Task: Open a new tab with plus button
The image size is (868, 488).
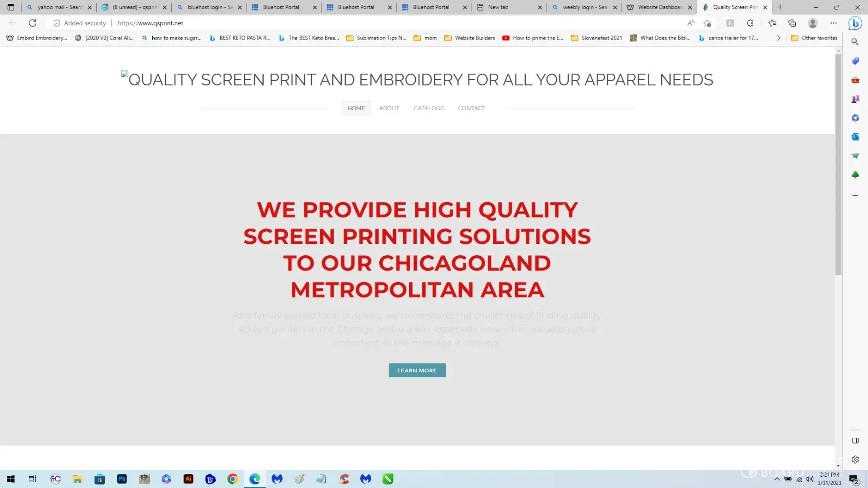Action: [780, 7]
